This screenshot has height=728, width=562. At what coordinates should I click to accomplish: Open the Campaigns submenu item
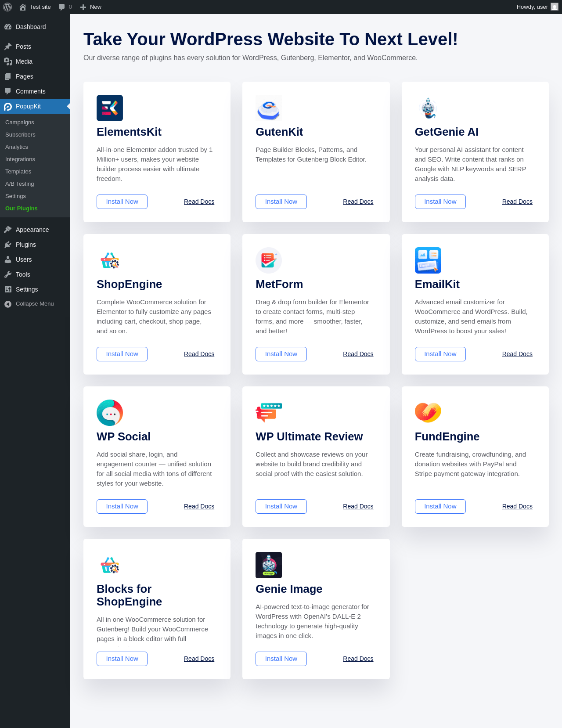(20, 123)
